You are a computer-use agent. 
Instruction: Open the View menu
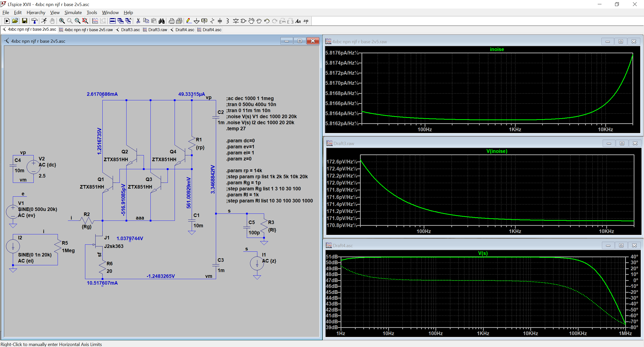(55, 13)
